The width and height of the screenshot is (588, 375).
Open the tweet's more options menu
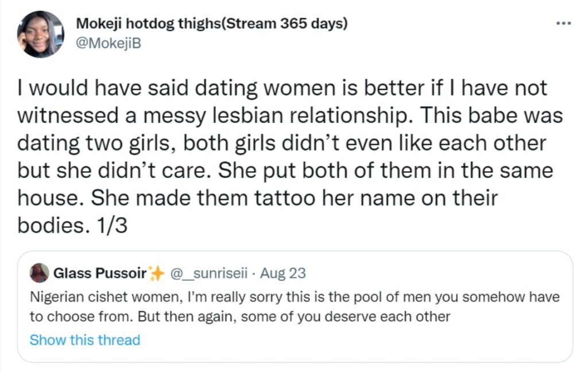pos(564,24)
